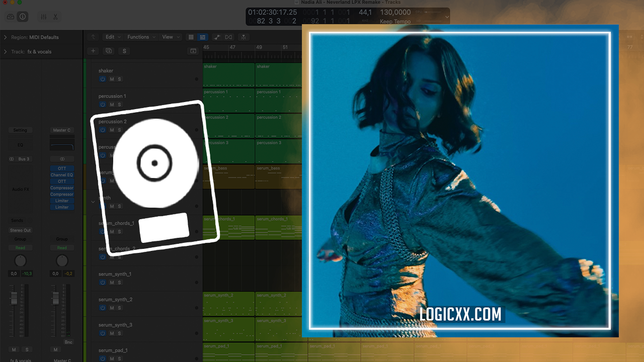Solo the percussion 1 track
Screen dimensions: 644x362
click(x=119, y=105)
